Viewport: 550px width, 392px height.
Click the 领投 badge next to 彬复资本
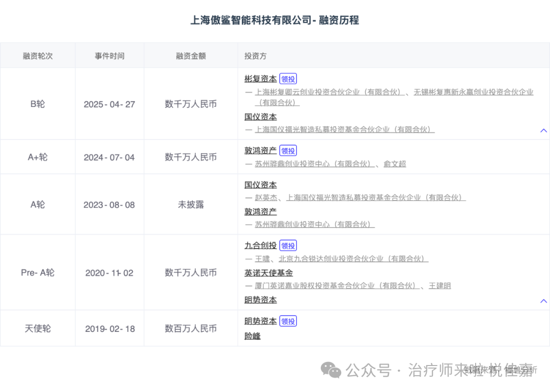pos(288,78)
